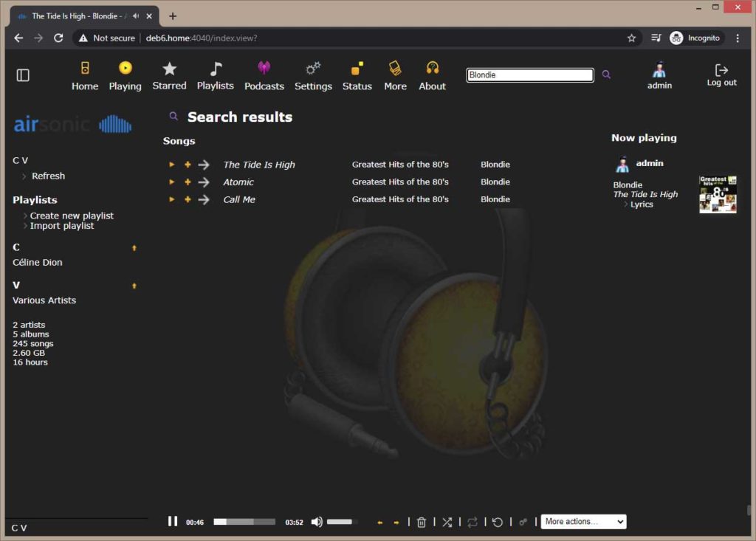Jump to top from C section arrow
Screen dimensions: 756x541
point(134,248)
